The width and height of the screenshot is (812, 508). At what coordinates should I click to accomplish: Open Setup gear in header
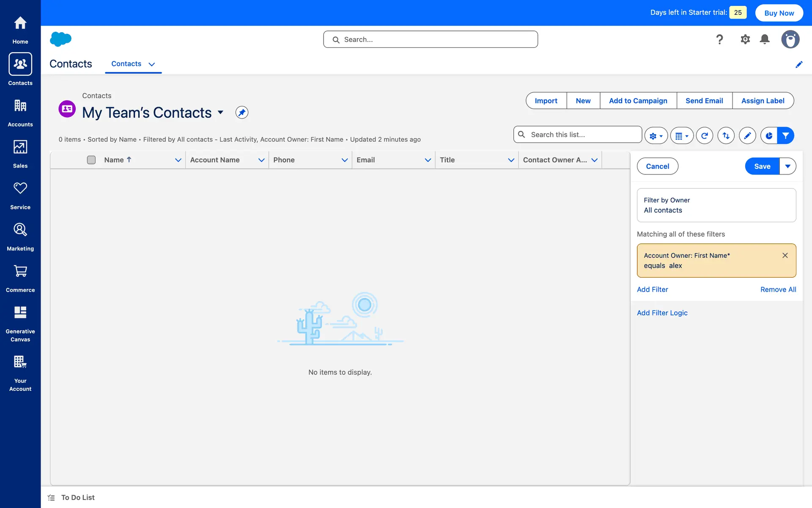(x=745, y=39)
